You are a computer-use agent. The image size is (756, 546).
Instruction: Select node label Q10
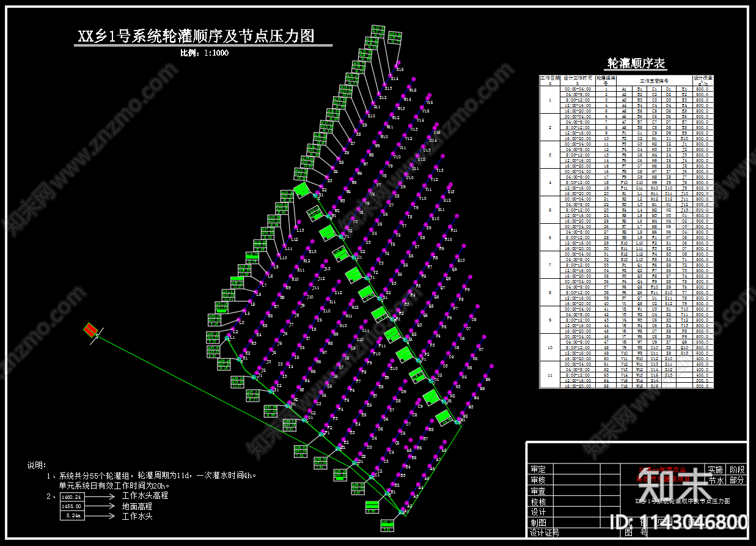(461, 260)
